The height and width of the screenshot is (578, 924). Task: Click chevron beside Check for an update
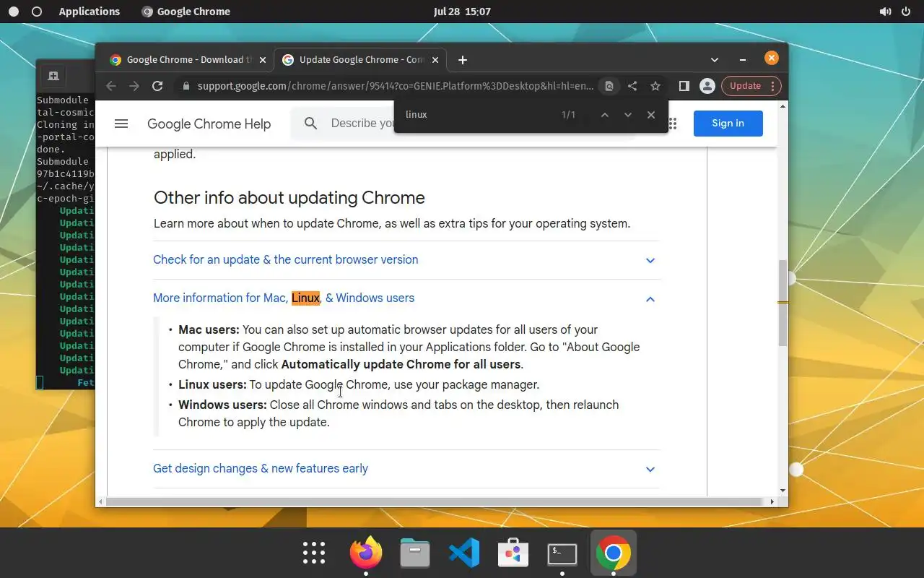point(650,260)
